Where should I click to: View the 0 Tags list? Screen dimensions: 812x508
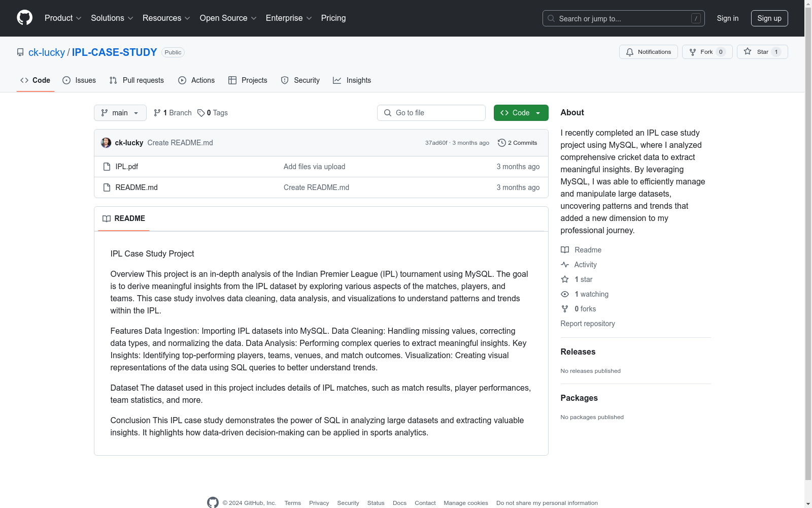[213, 113]
